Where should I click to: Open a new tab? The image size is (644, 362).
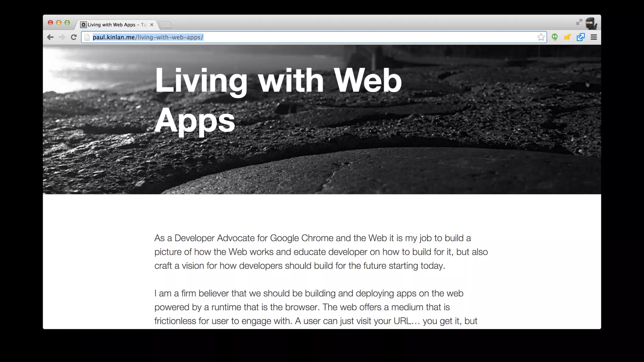[x=165, y=25]
